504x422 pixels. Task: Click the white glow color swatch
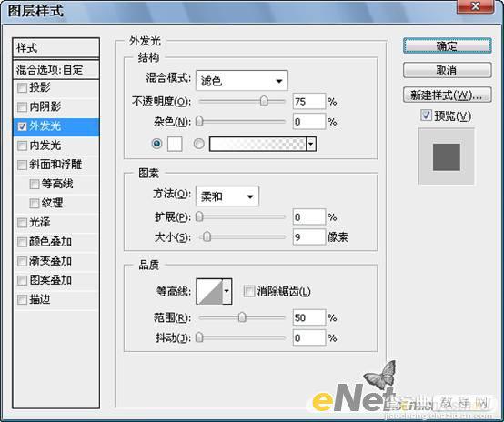[175, 144]
